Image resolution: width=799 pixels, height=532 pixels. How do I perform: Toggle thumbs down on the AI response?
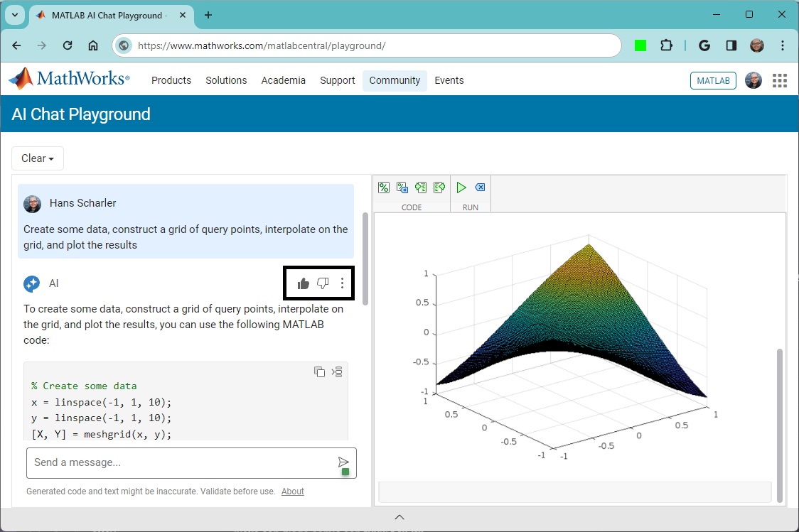coord(323,283)
